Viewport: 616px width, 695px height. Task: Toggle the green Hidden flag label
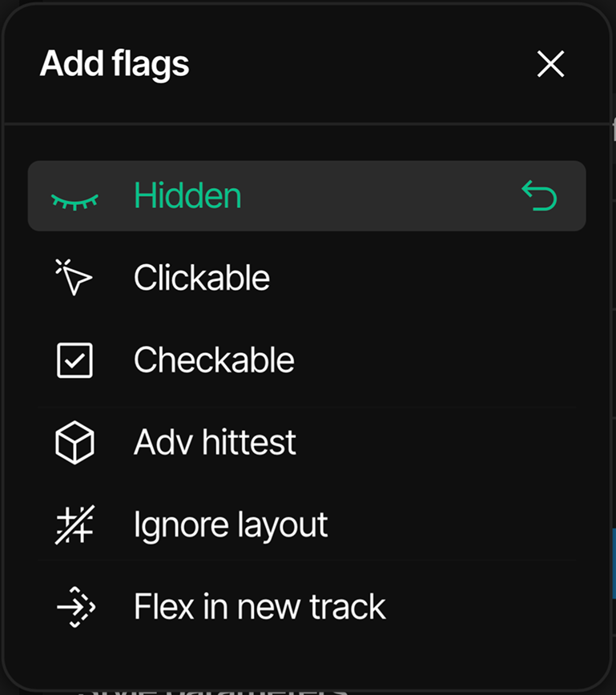pos(187,196)
